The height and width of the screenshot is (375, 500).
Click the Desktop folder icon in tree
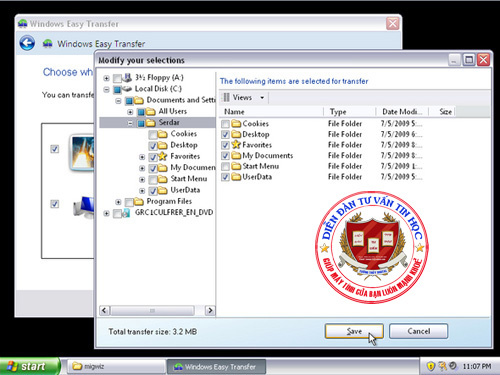pyautogui.click(x=162, y=145)
